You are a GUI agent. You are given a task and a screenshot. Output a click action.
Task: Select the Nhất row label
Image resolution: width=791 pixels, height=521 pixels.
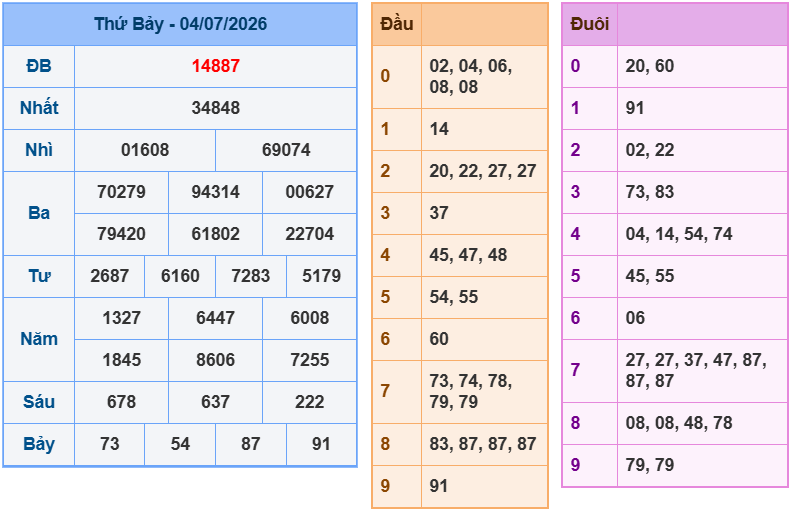coord(39,107)
